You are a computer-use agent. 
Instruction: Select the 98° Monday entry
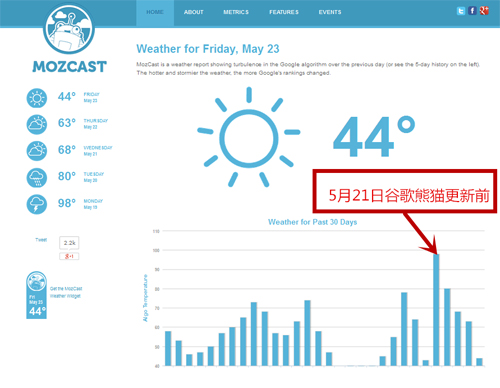tap(67, 203)
